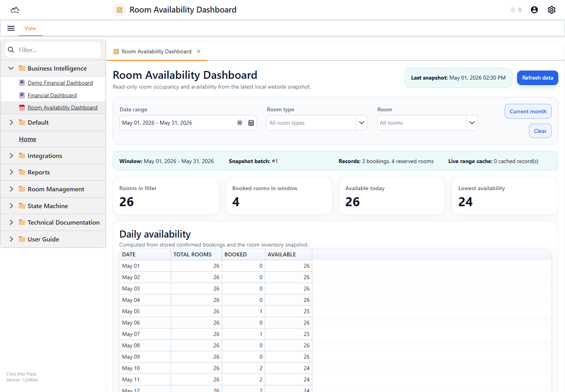Collapse the Business Intelligence tree section
The image size is (565, 392).
point(11,68)
